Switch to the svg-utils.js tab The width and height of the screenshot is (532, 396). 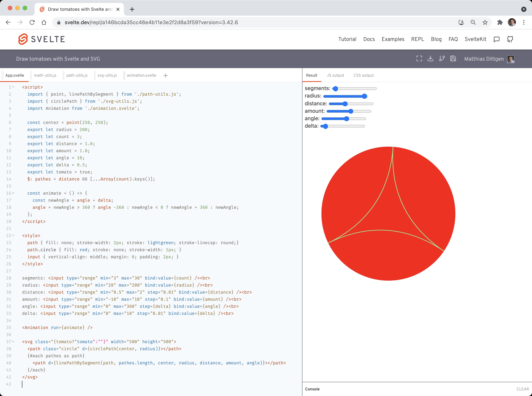tap(107, 75)
